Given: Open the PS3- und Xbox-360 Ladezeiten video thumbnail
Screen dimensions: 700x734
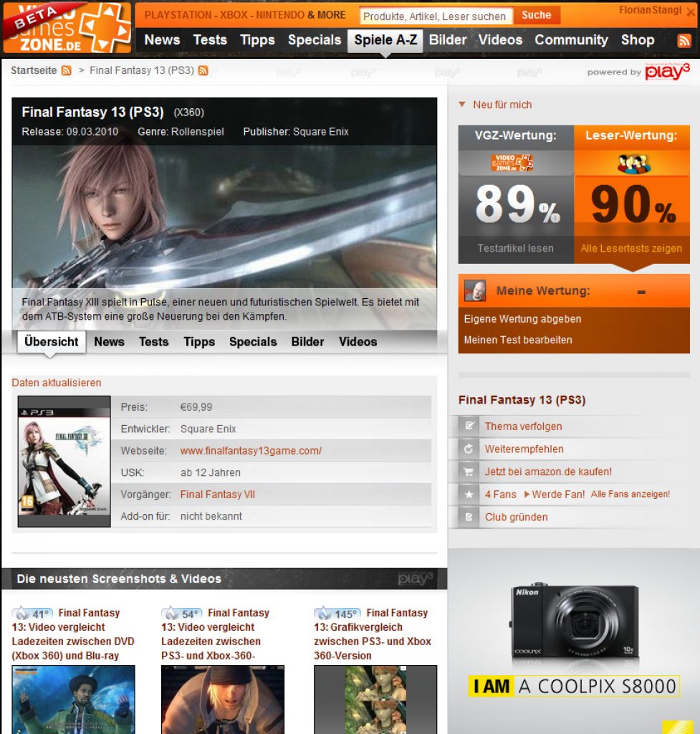Looking at the screenshot, I should [223, 700].
